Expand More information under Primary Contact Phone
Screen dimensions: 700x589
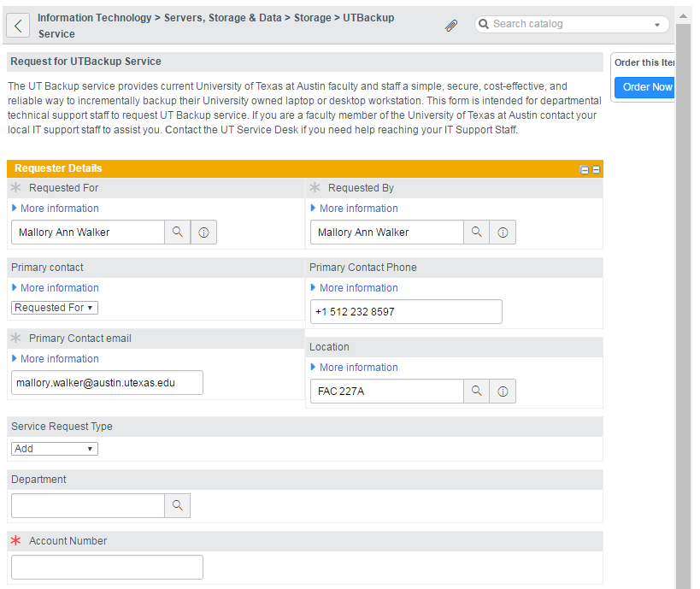[355, 288]
